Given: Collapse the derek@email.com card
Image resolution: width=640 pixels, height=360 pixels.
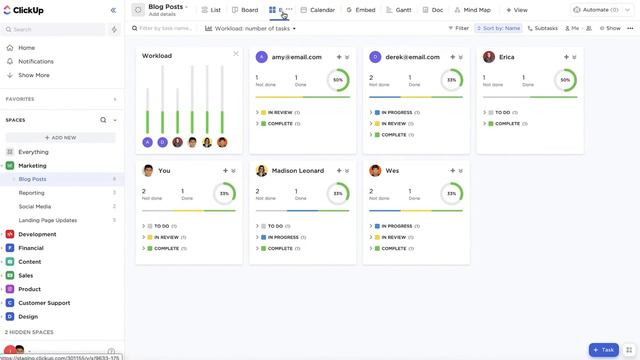Looking at the screenshot, I should pos(461,58).
